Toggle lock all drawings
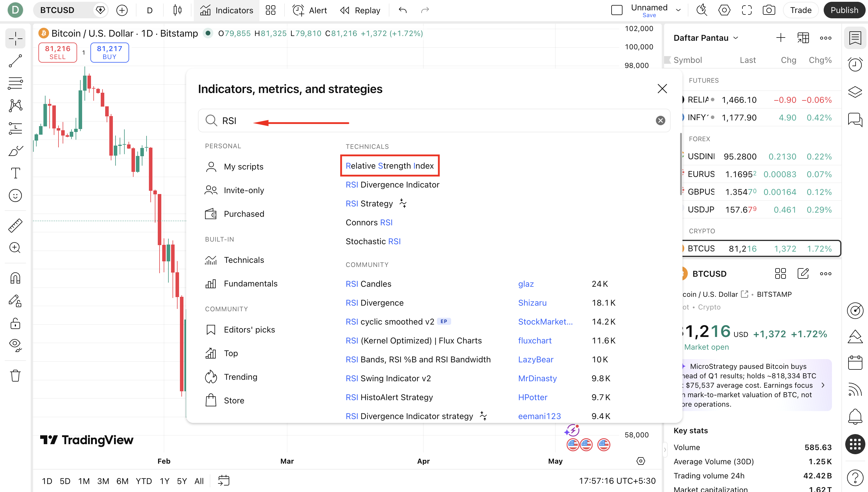 [x=15, y=323]
